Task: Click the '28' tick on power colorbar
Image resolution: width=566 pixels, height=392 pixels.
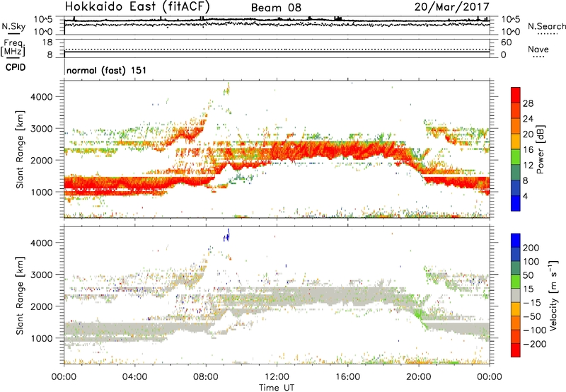Action: 528,103
